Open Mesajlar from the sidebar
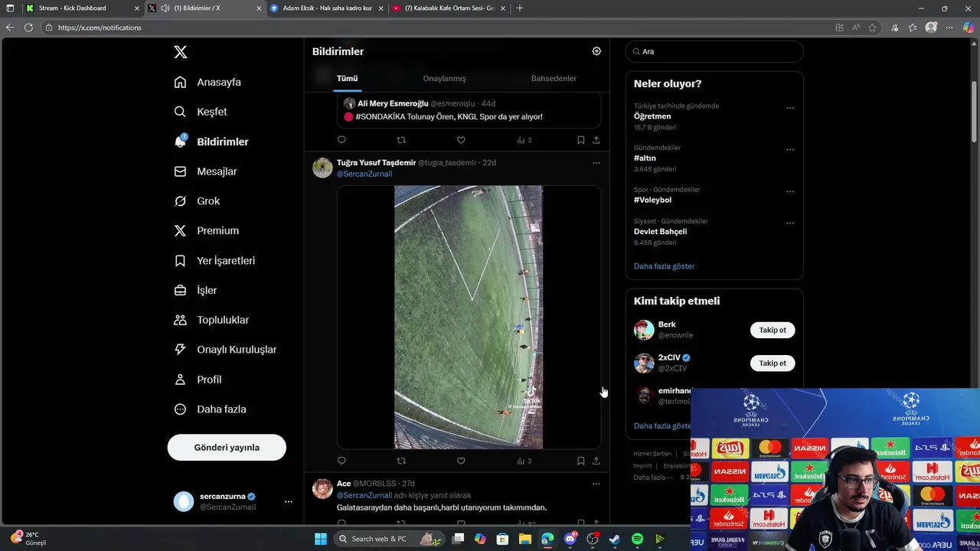This screenshot has height=551, width=980. click(x=205, y=171)
